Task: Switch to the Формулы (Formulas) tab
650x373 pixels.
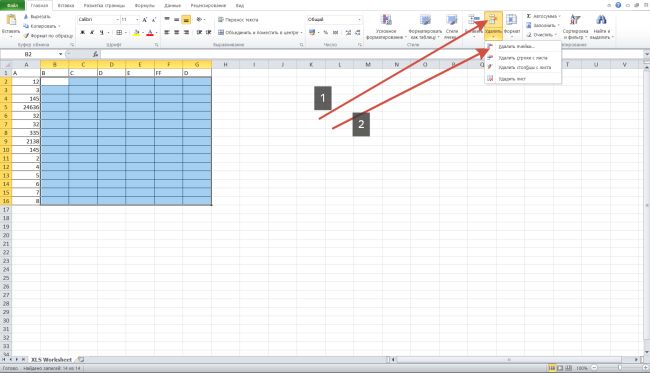Action: pos(145,6)
